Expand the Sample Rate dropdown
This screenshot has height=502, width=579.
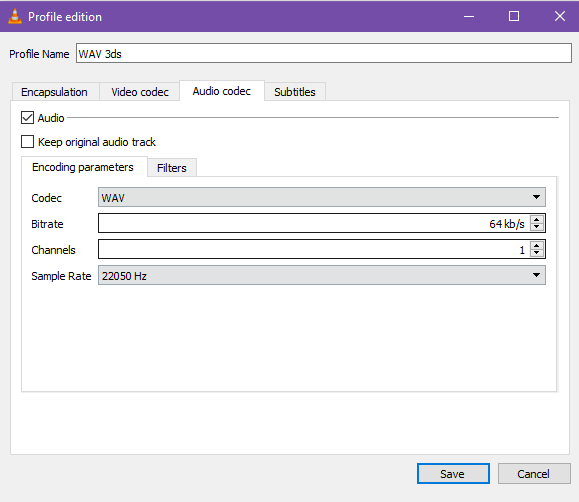point(322,275)
